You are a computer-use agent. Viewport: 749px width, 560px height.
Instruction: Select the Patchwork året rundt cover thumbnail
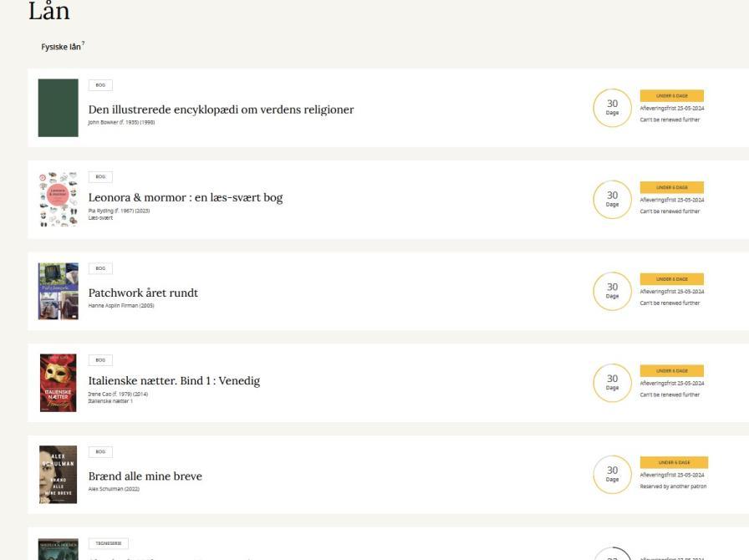pos(58,292)
